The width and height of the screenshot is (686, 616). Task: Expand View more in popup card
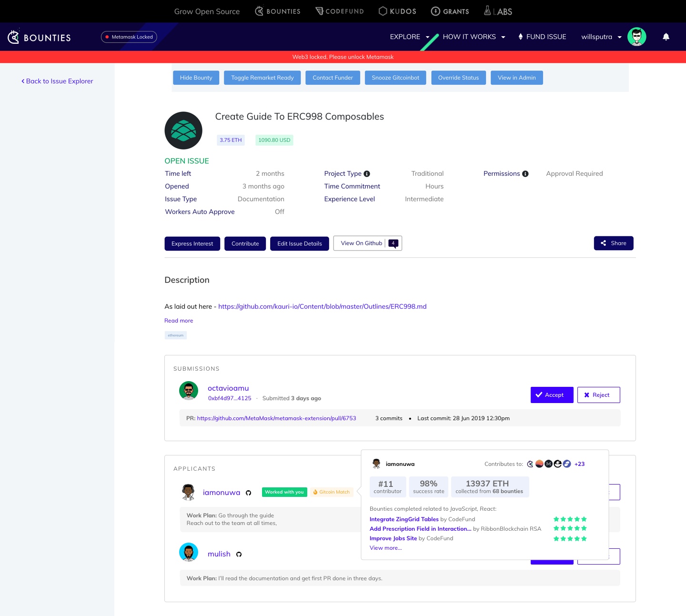[x=386, y=548]
